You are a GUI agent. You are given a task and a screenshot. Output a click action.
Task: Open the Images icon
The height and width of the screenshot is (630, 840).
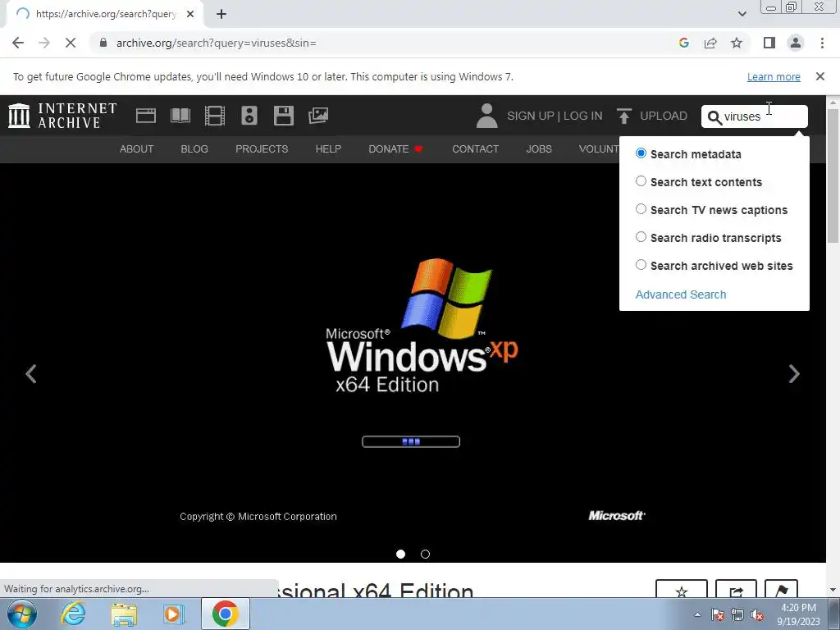point(318,116)
